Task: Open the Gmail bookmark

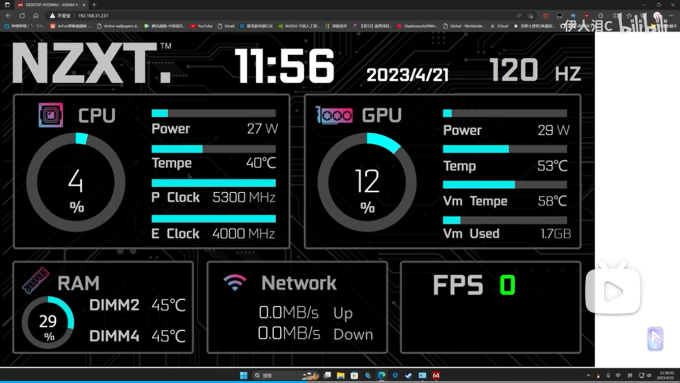Action: point(226,26)
